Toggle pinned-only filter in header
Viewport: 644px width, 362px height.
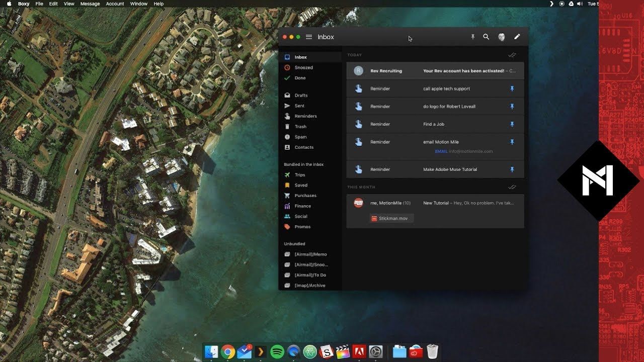[472, 37]
